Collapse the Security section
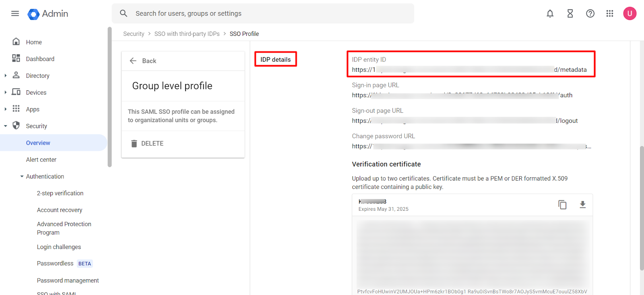Viewport: 644px width, 295px height. coord(5,126)
